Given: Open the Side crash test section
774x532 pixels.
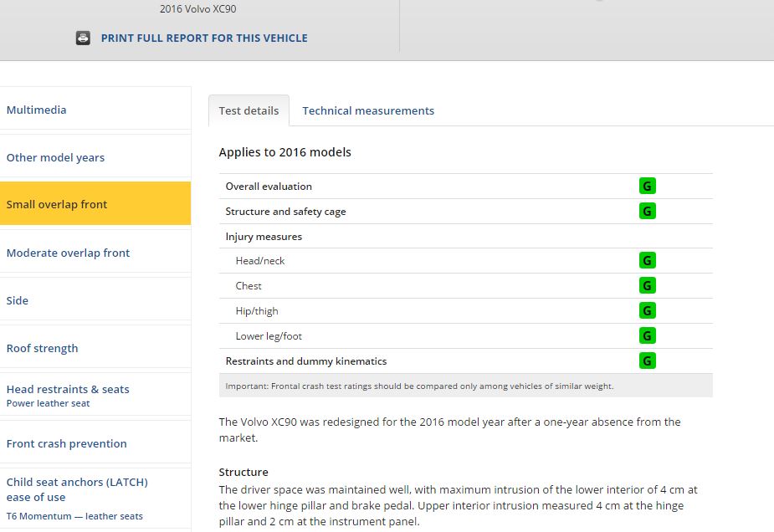Looking at the screenshot, I should point(95,300).
